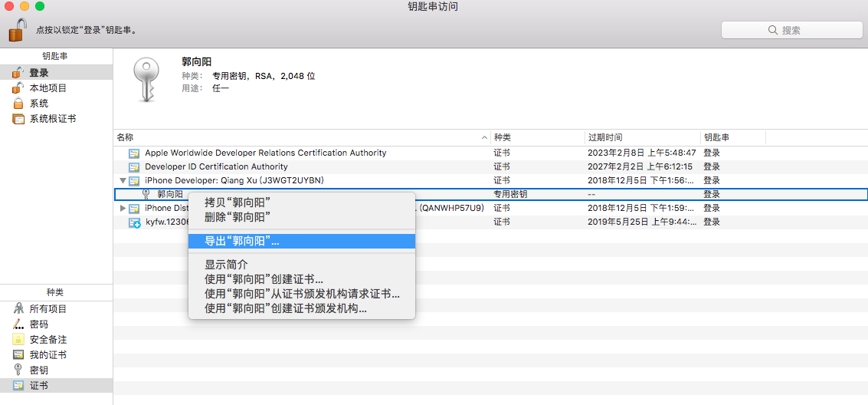The width and height of the screenshot is (868, 405).
Task: Choose 使用“郭向阳”创建证书... menu item
Action: pos(302,279)
